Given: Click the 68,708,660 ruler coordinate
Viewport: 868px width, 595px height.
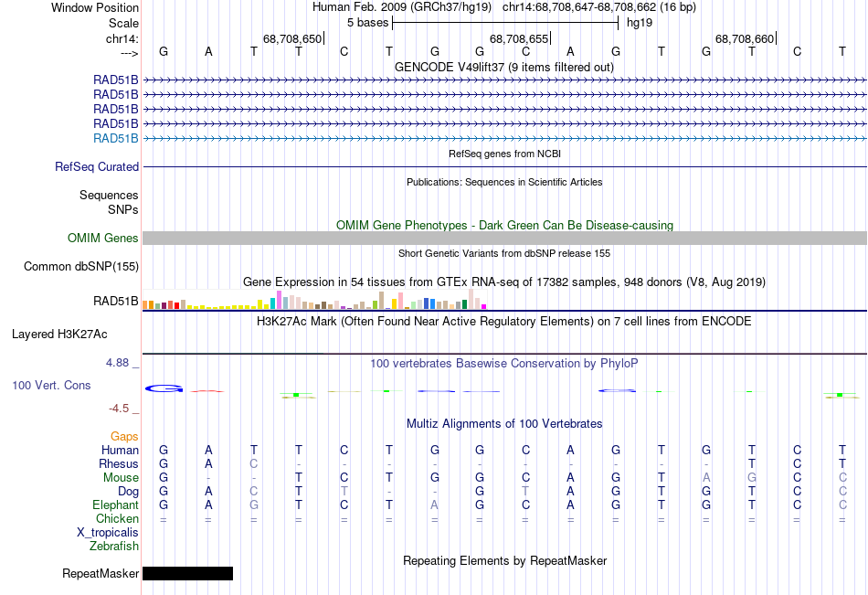Looking at the screenshot, I should [745, 38].
